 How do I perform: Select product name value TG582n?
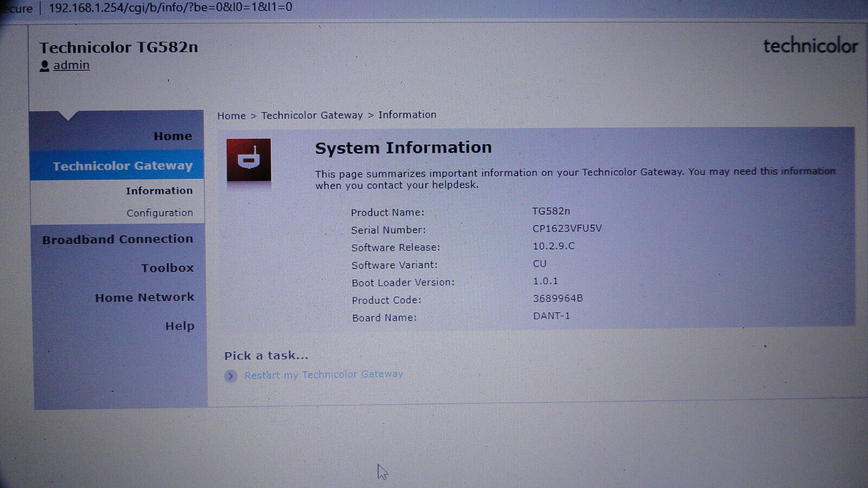click(x=551, y=211)
